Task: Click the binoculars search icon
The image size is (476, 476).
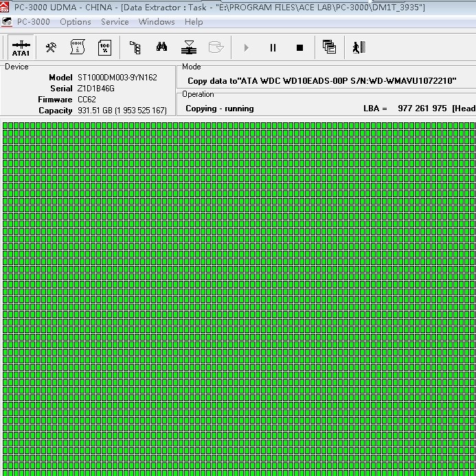Action: pos(161,47)
